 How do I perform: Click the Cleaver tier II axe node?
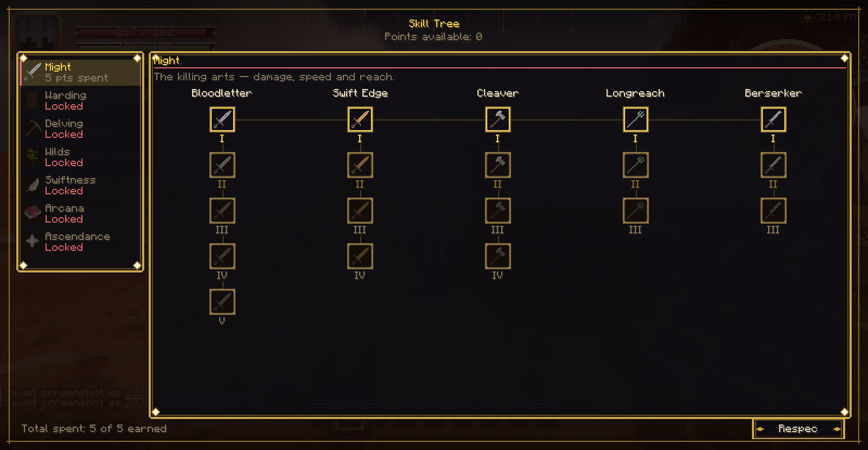[498, 165]
